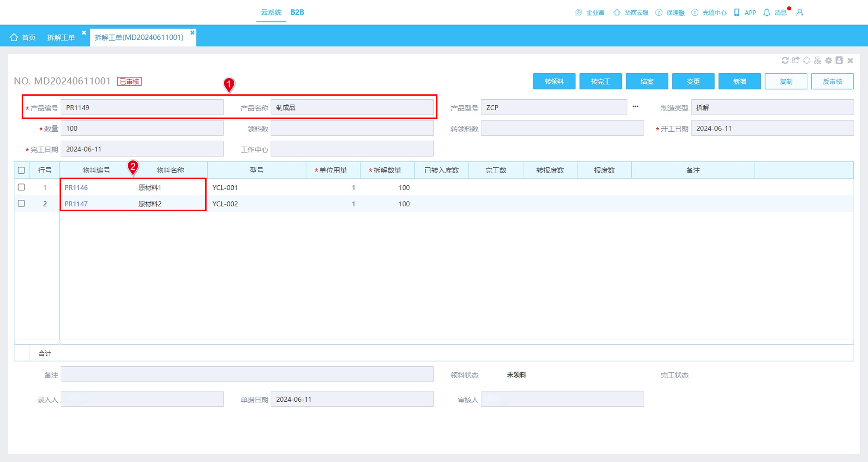Open material link PR1146
This screenshot has height=462, width=868.
pyautogui.click(x=76, y=187)
